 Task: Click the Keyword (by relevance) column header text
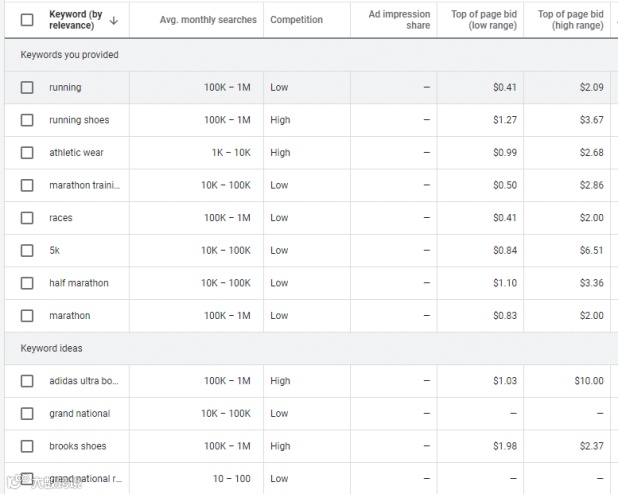tap(75, 20)
